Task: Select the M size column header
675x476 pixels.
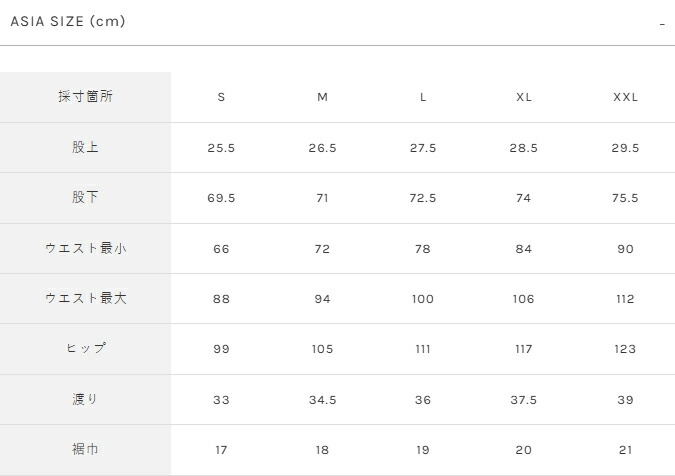Action: (322, 97)
